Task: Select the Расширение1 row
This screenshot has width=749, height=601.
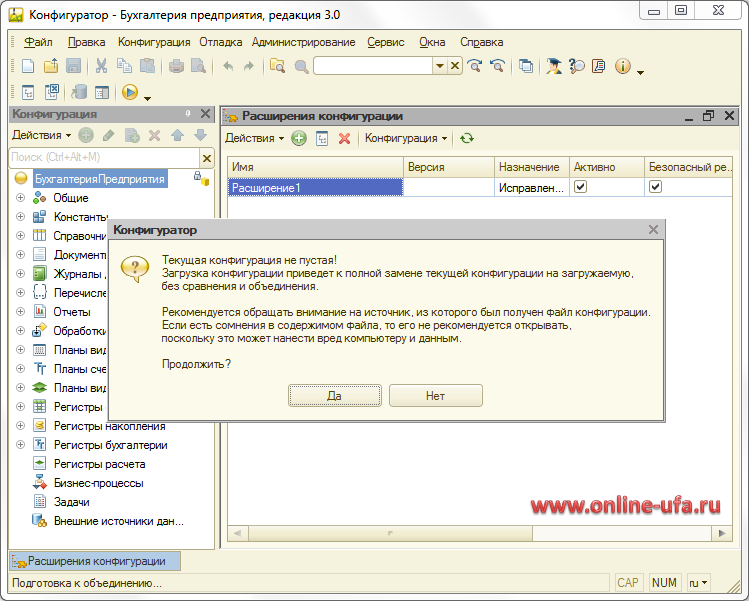Action: (x=480, y=187)
